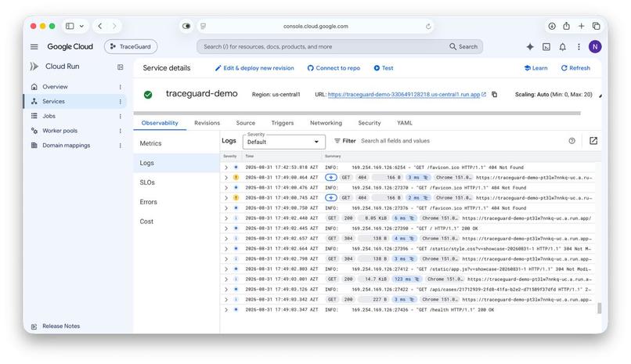Image resolution: width=631 pixels, height=364 pixels.
Task: Reload page from address bar
Action: [428, 26]
